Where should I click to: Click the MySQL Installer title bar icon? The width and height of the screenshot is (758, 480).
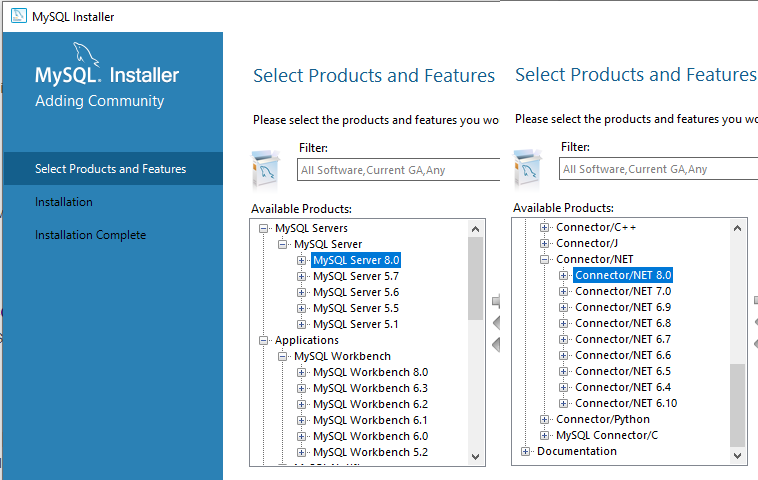pyautogui.click(x=19, y=16)
